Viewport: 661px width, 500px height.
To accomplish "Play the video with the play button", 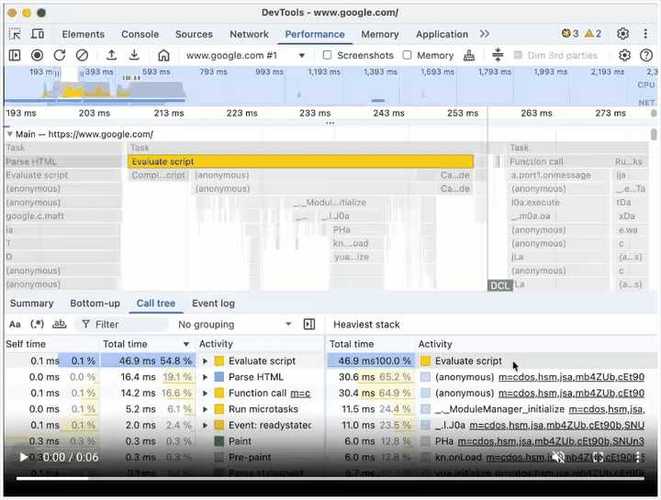I will (23, 457).
